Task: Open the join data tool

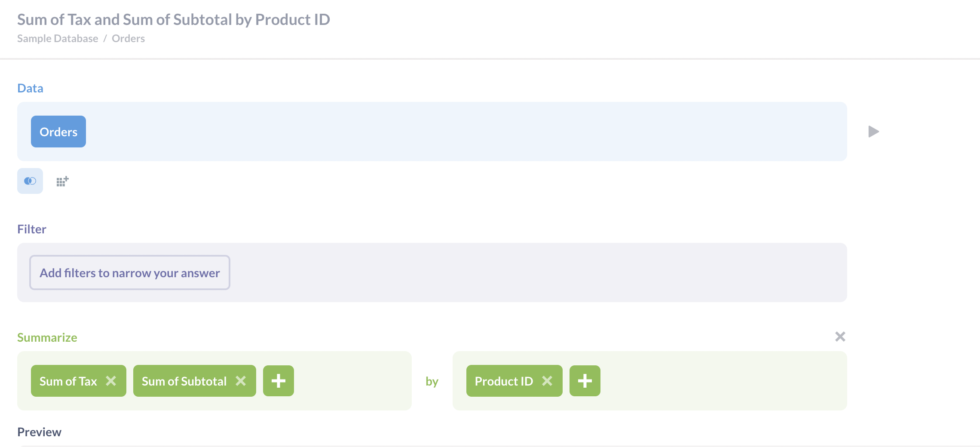Action: 30,181
